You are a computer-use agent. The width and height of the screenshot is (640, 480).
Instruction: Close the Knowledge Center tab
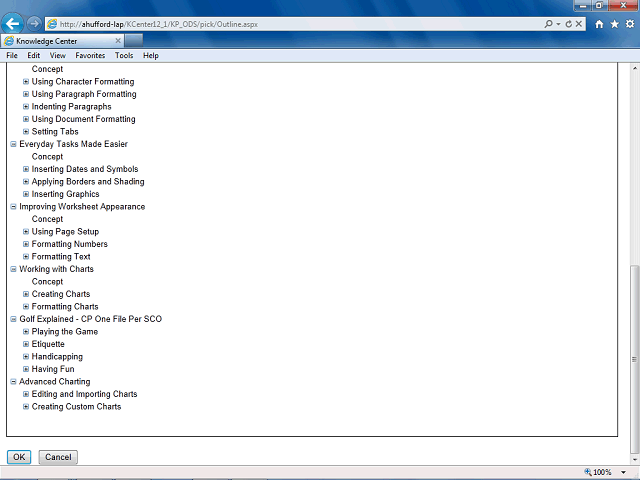(118, 41)
